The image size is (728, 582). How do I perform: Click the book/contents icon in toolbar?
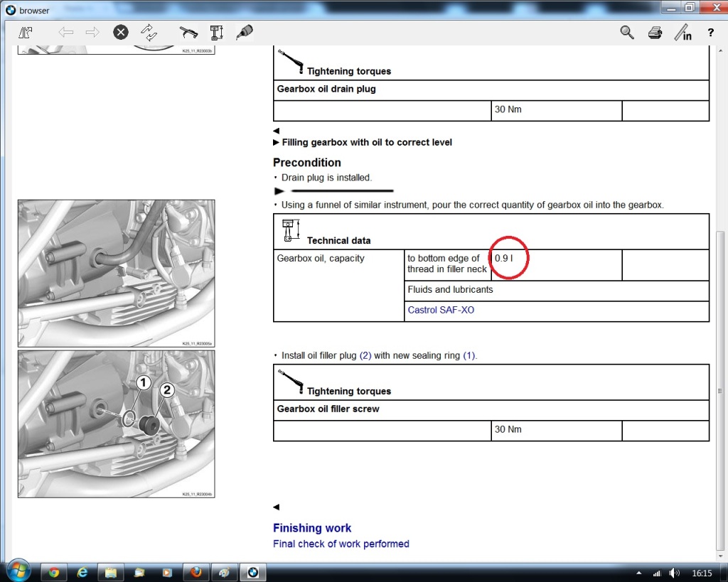tap(25, 33)
